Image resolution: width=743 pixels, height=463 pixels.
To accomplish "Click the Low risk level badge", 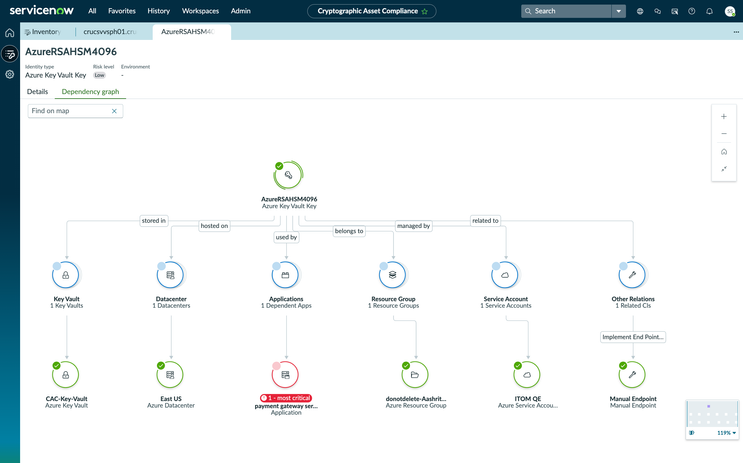I will pos(99,75).
